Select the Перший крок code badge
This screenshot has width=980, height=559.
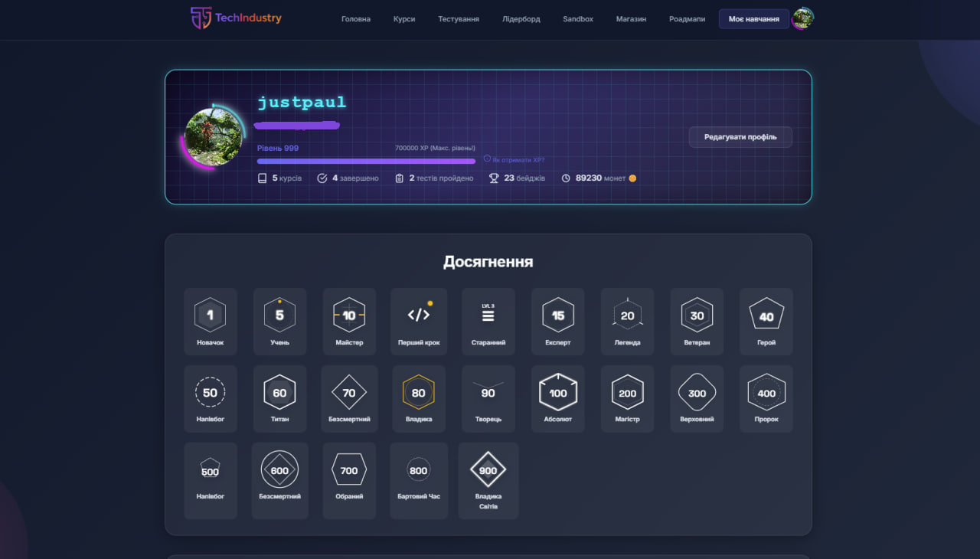pos(419,320)
